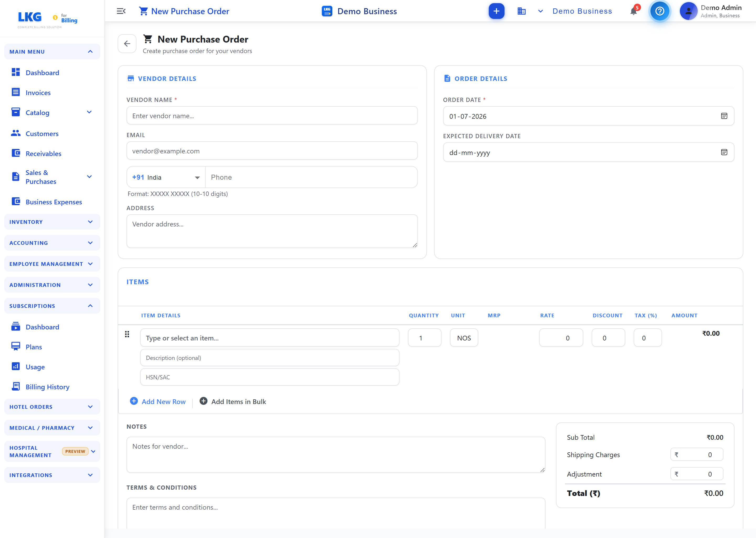Click the Demo Business logo in header
The image size is (756, 538).
(x=327, y=11)
